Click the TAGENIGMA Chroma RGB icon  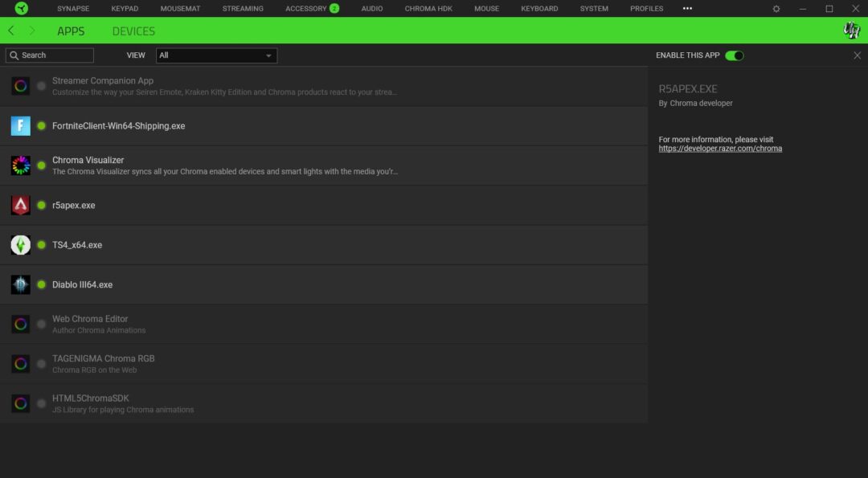pos(20,363)
